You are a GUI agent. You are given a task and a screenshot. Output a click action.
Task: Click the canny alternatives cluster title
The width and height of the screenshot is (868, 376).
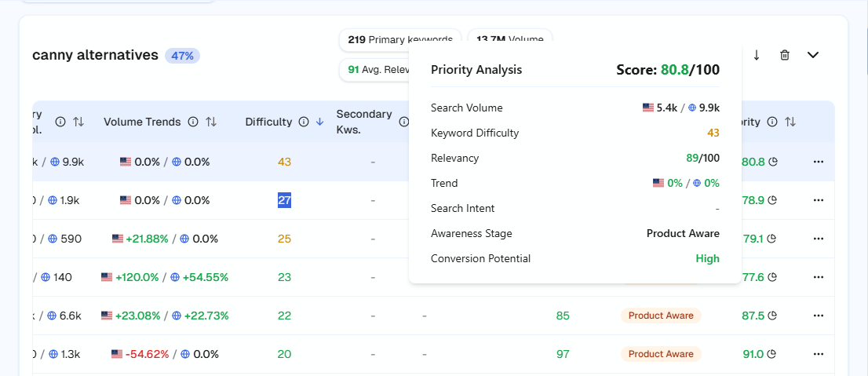coord(95,56)
